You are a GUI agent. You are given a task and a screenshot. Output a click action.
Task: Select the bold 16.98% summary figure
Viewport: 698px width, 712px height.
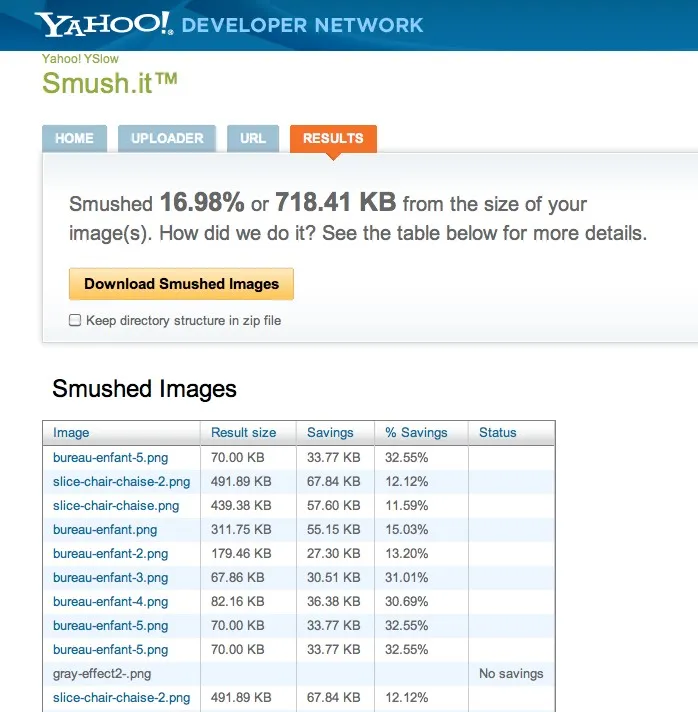pyautogui.click(x=202, y=202)
